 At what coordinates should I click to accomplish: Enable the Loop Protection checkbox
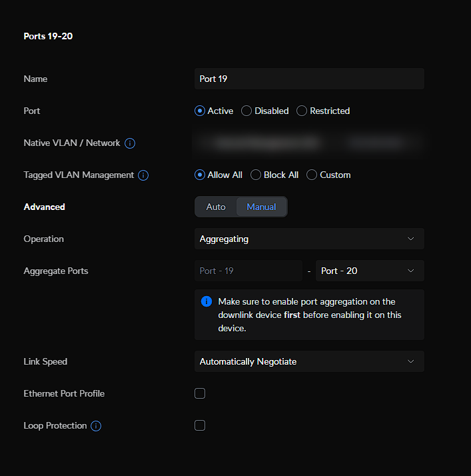click(200, 425)
